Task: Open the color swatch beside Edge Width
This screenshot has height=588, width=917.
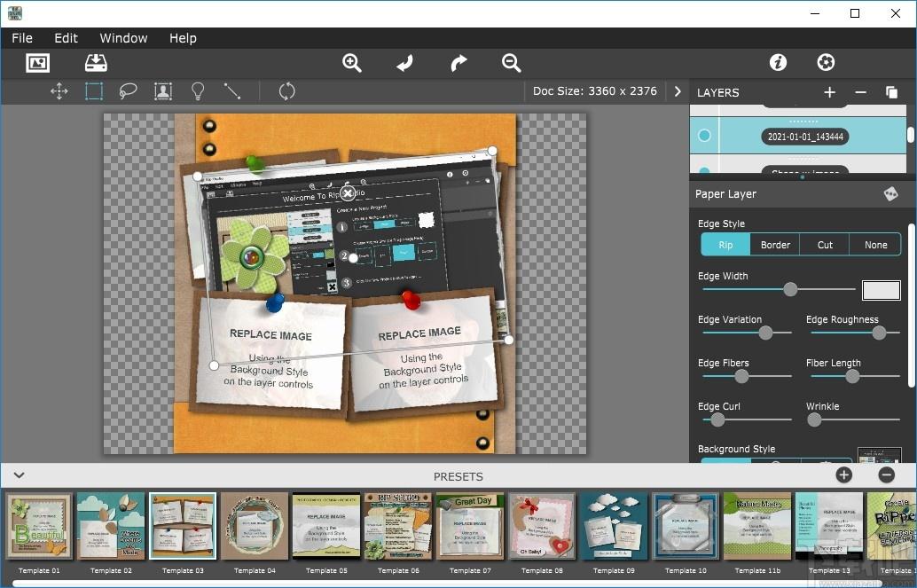Action: pos(882,290)
